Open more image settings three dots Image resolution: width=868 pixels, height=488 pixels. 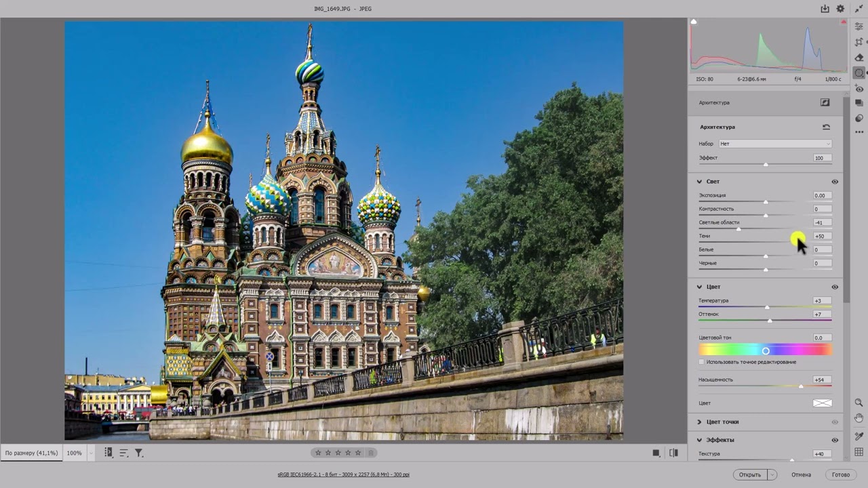(x=859, y=132)
